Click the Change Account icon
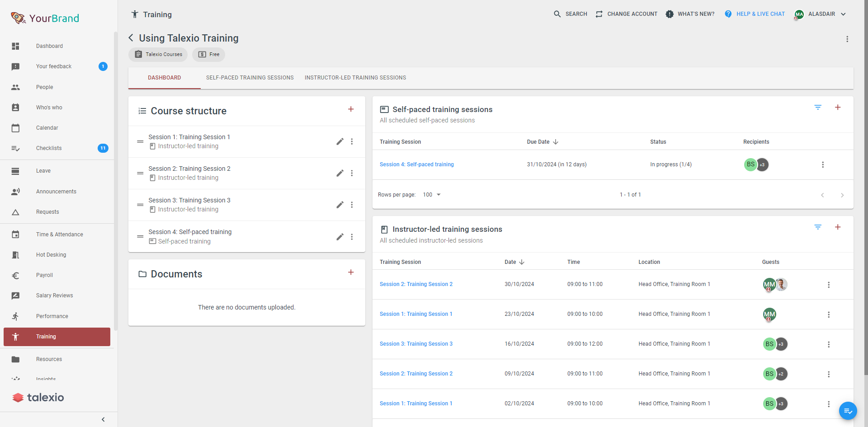 (599, 14)
